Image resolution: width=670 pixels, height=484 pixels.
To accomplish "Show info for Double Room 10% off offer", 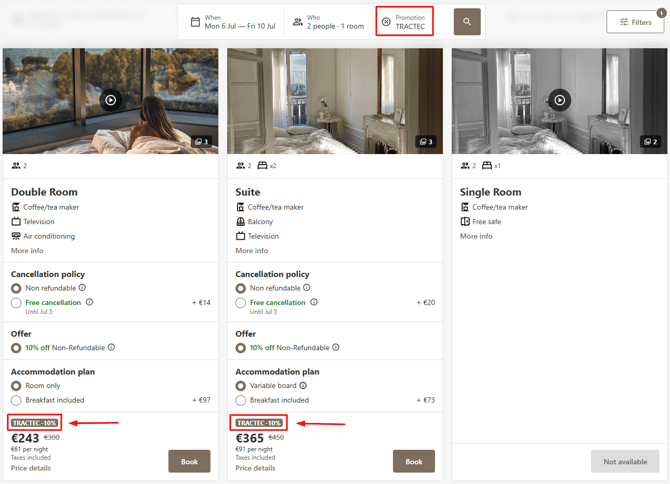I will click(x=112, y=347).
